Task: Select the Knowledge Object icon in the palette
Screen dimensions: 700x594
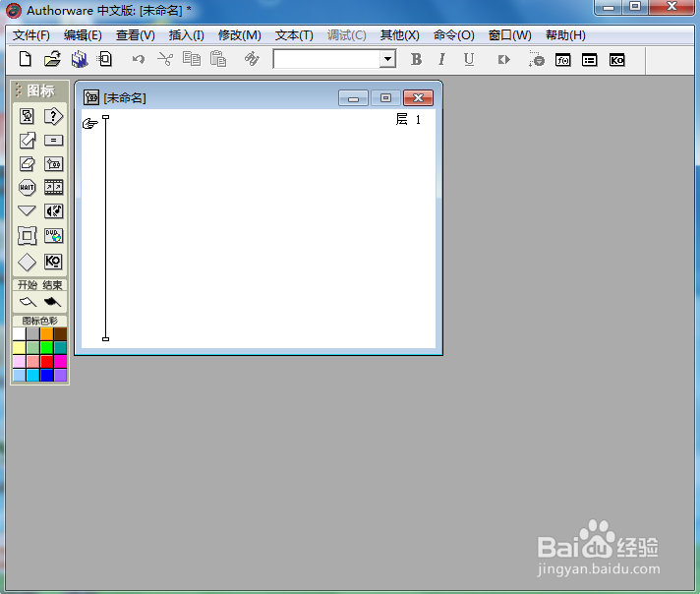Action: pyautogui.click(x=53, y=262)
